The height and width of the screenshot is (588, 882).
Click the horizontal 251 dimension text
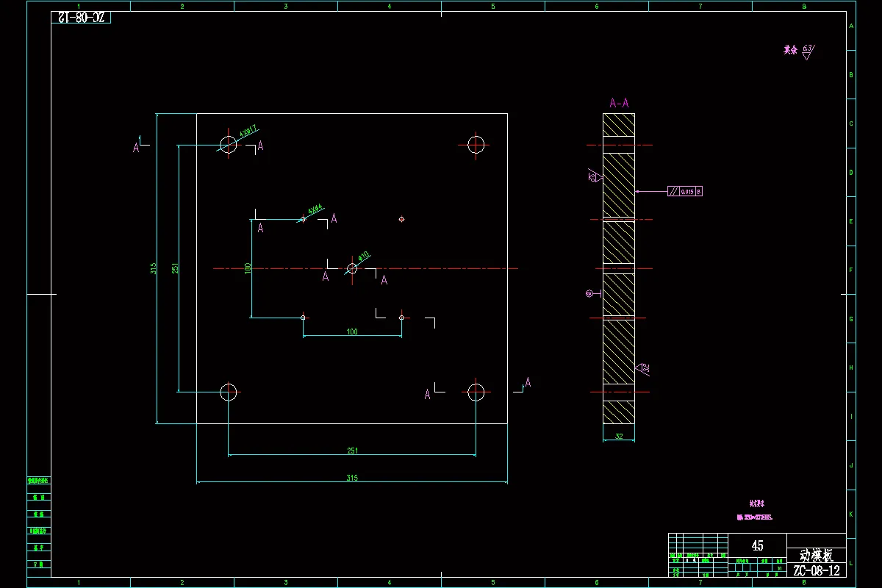pos(352,451)
